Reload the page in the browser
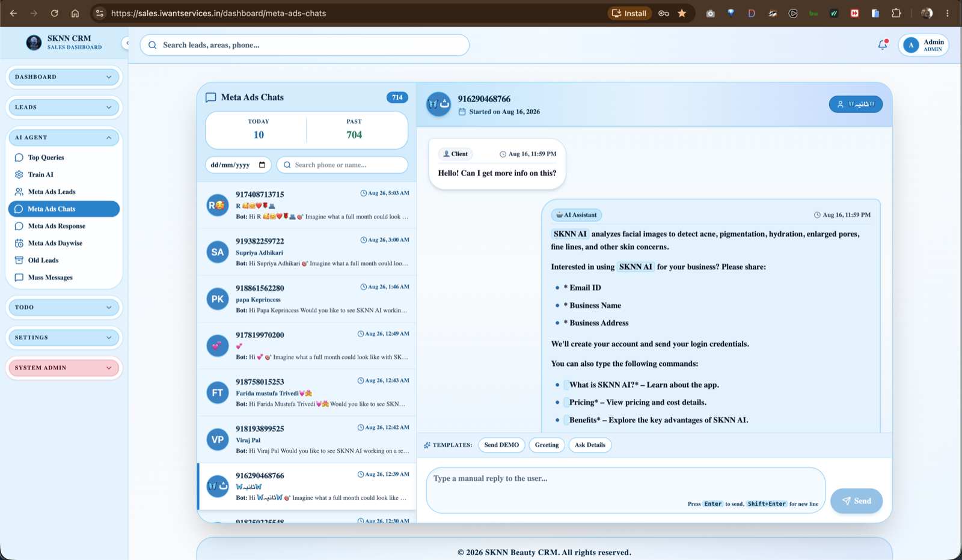The image size is (962, 560). [55, 13]
